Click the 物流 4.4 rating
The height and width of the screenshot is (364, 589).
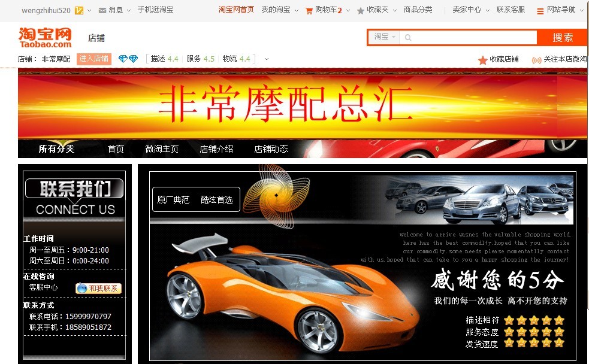pos(236,59)
